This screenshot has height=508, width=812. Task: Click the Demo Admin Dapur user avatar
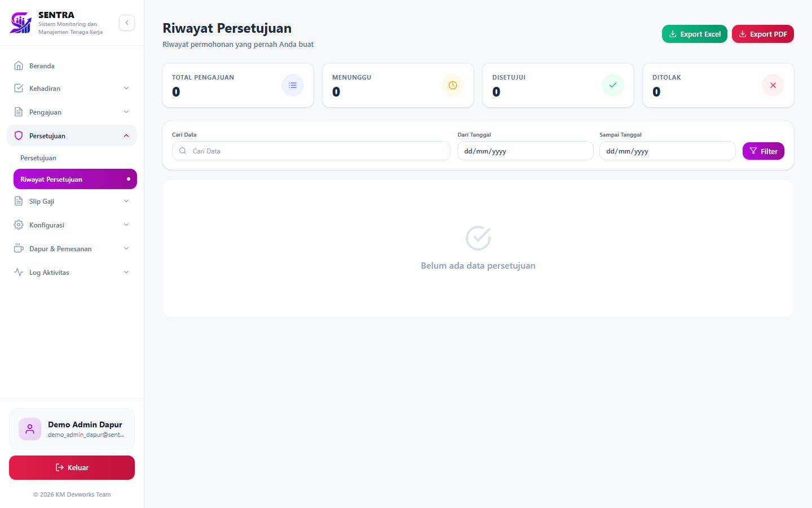[30, 429]
